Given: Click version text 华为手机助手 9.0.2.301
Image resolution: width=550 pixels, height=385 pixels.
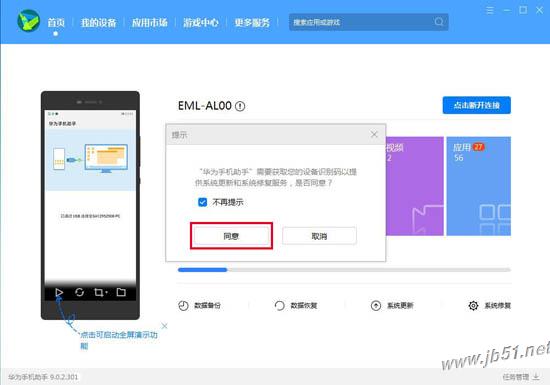Looking at the screenshot, I should pyautogui.click(x=43, y=377).
